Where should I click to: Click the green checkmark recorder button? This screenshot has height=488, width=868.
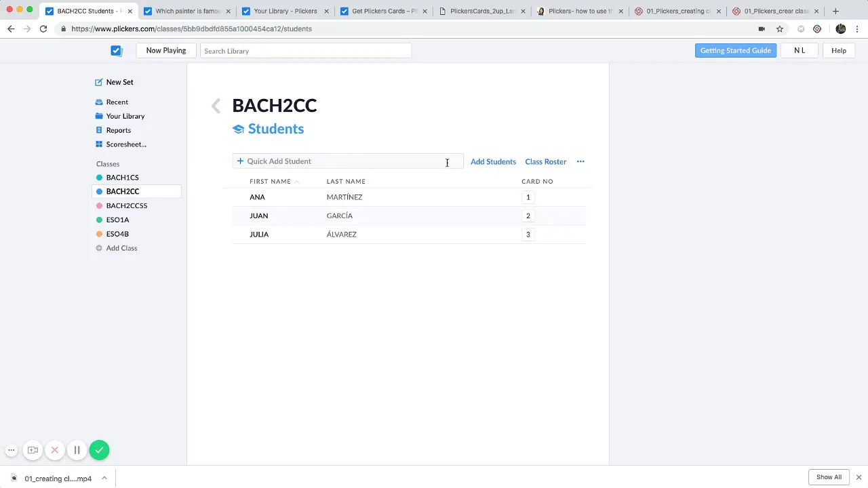(99, 450)
